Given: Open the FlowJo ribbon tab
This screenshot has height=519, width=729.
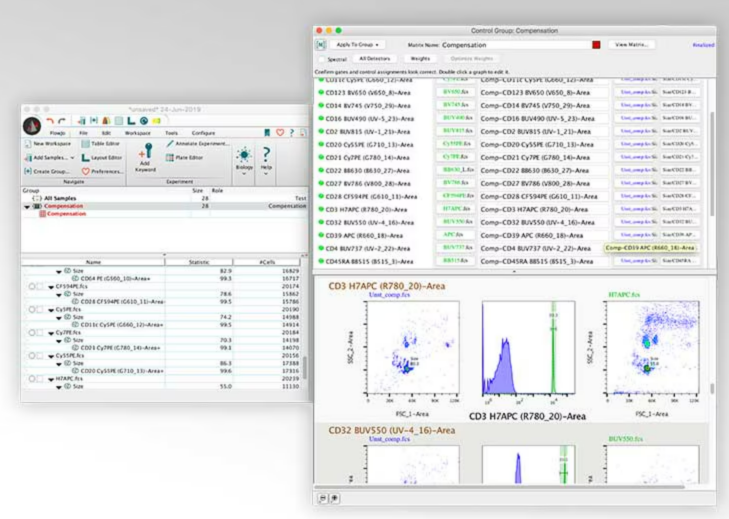Looking at the screenshot, I should [x=58, y=133].
